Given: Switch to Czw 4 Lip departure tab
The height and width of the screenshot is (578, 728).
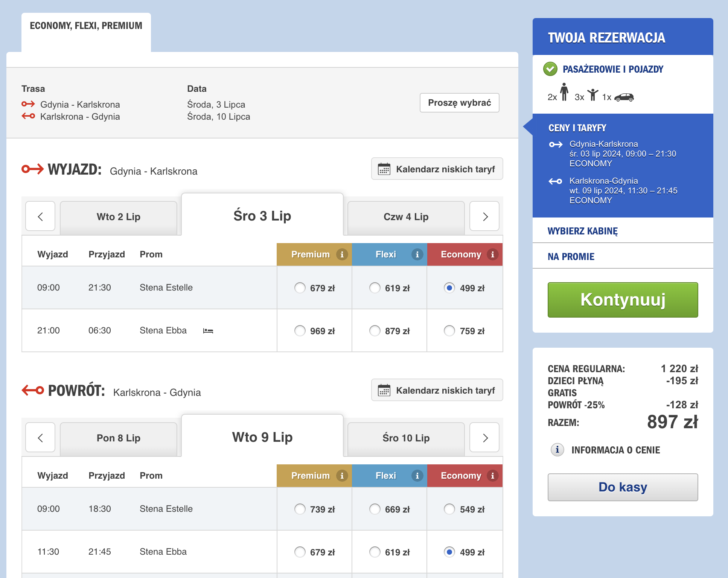Looking at the screenshot, I should coord(406,218).
